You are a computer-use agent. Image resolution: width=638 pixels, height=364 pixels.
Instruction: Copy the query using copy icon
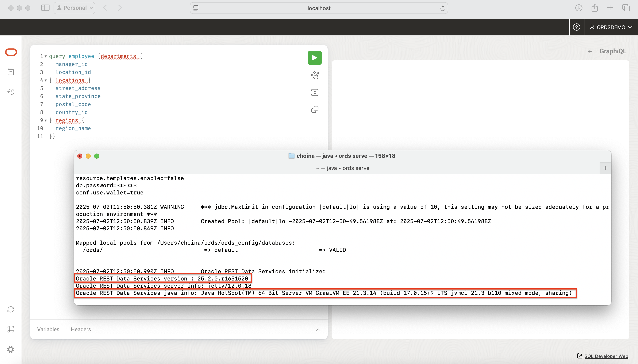(315, 109)
